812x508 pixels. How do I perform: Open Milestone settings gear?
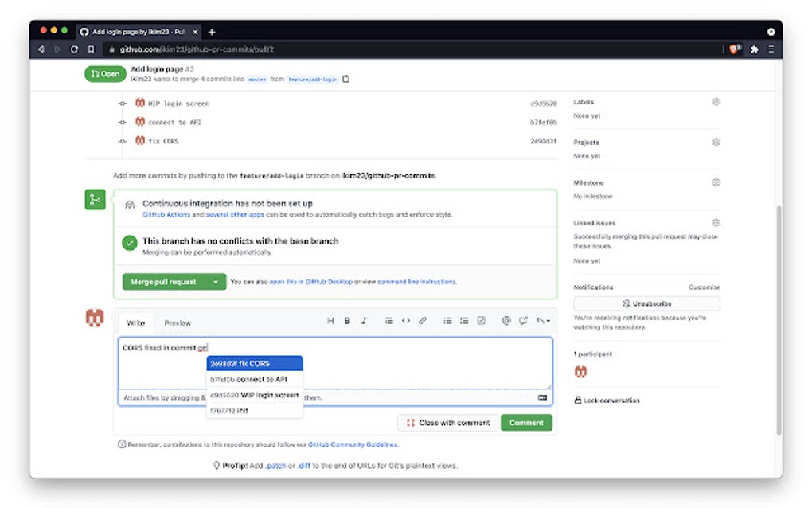pos(716,182)
